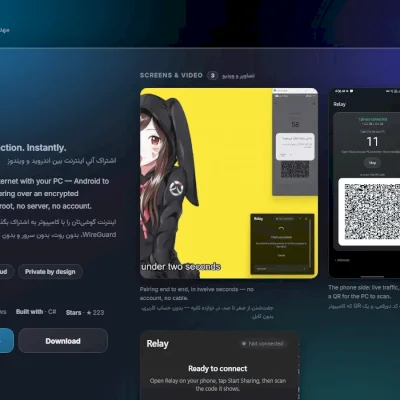Viewport: 400px width, 400px height.
Task: Click the 'ction. Instantly.' headline
Action: tap(33, 148)
